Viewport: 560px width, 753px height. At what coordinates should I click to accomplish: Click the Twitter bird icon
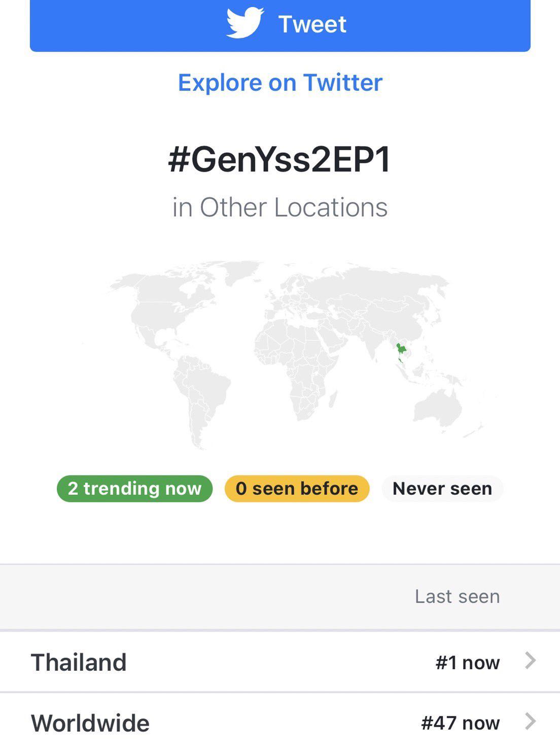(245, 22)
